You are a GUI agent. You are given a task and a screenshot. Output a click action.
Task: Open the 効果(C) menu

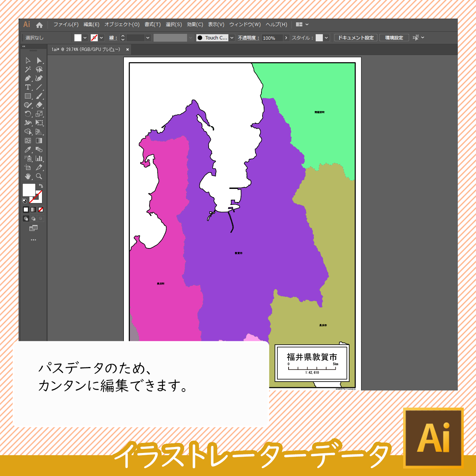click(x=195, y=25)
